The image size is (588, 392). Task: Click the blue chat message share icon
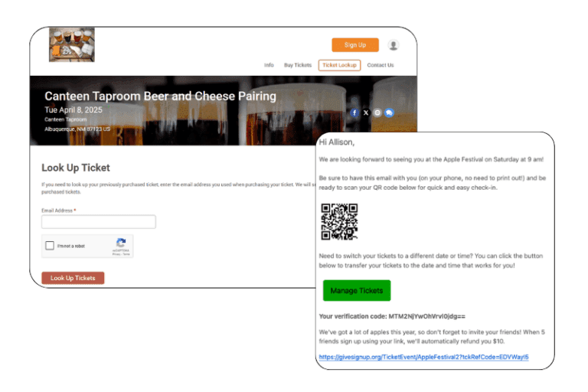point(389,113)
